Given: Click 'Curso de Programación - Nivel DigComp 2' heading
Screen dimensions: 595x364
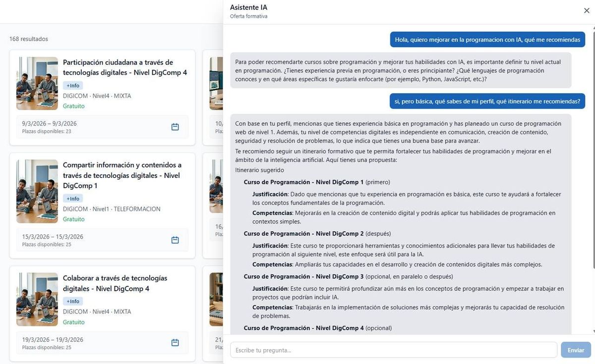Looking at the screenshot, I should (x=304, y=233).
